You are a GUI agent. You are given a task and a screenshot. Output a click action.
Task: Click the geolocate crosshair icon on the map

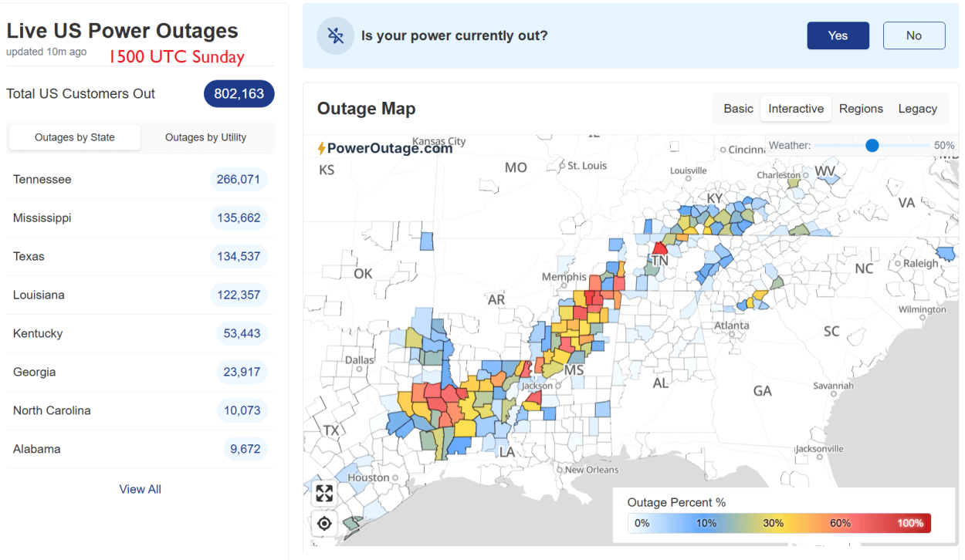(x=323, y=523)
